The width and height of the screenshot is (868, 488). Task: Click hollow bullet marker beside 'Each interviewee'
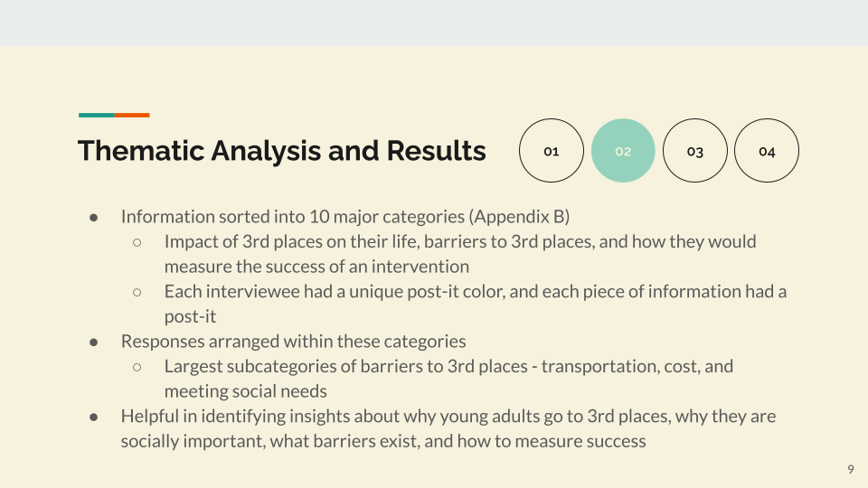click(x=137, y=292)
